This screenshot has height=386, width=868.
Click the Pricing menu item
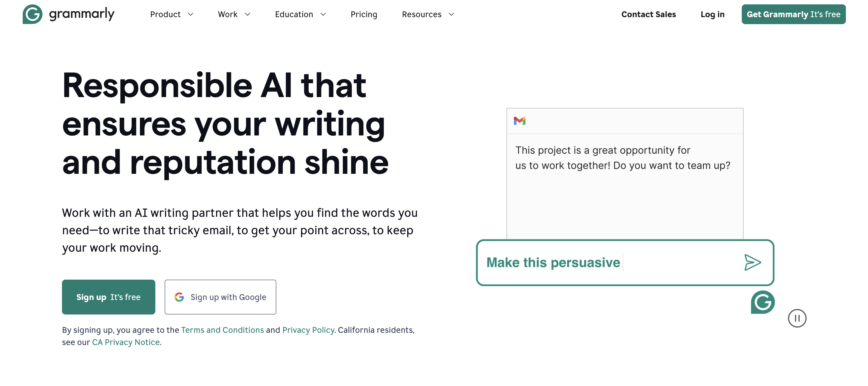click(364, 14)
